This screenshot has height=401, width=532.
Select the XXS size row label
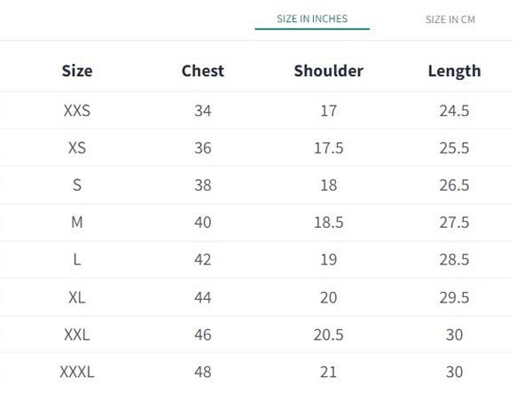pyautogui.click(x=77, y=111)
